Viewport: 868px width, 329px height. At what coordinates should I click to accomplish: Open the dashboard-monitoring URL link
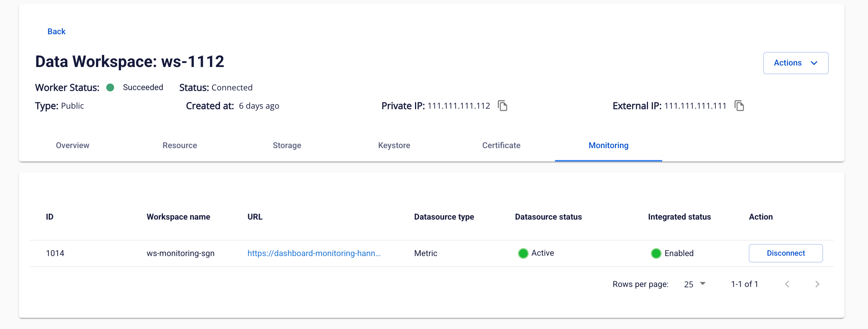click(314, 253)
